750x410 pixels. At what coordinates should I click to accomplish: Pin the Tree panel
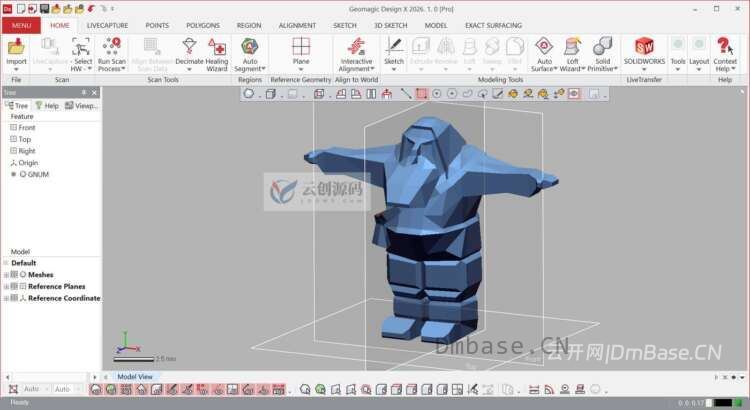pyautogui.click(x=84, y=92)
